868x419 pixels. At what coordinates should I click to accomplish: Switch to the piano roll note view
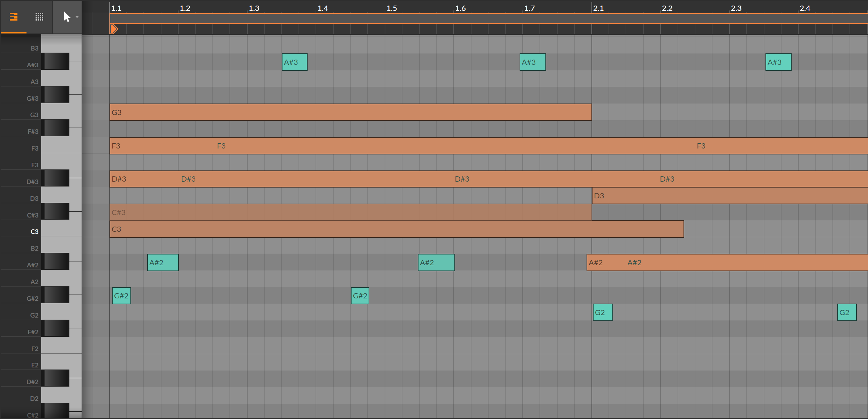13,17
